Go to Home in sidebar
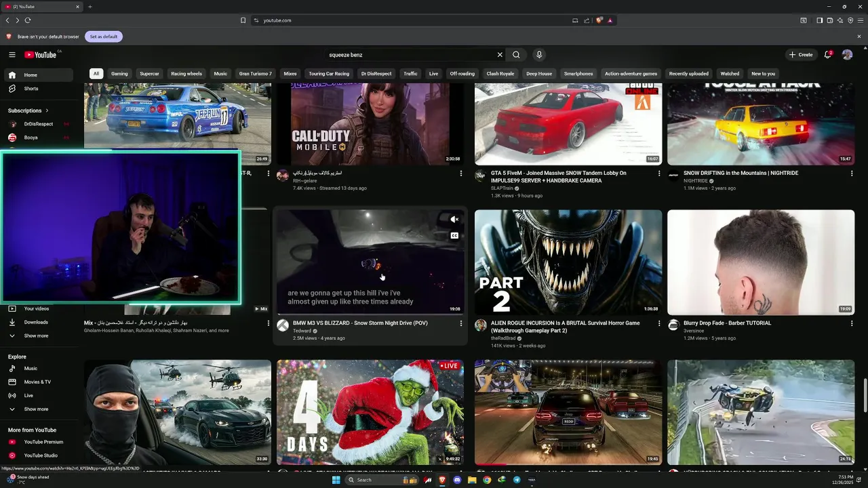Image resolution: width=868 pixels, height=488 pixels. click(38, 75)
